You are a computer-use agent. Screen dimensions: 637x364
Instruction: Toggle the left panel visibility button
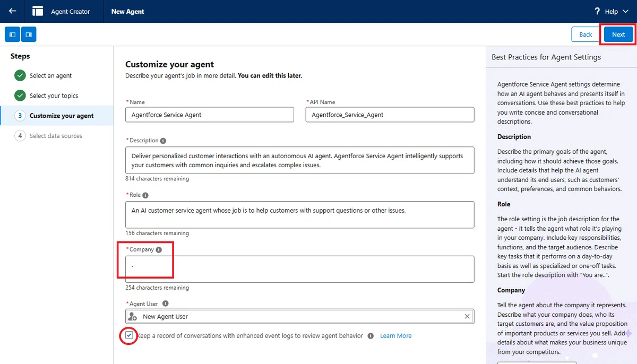(13, 34)
